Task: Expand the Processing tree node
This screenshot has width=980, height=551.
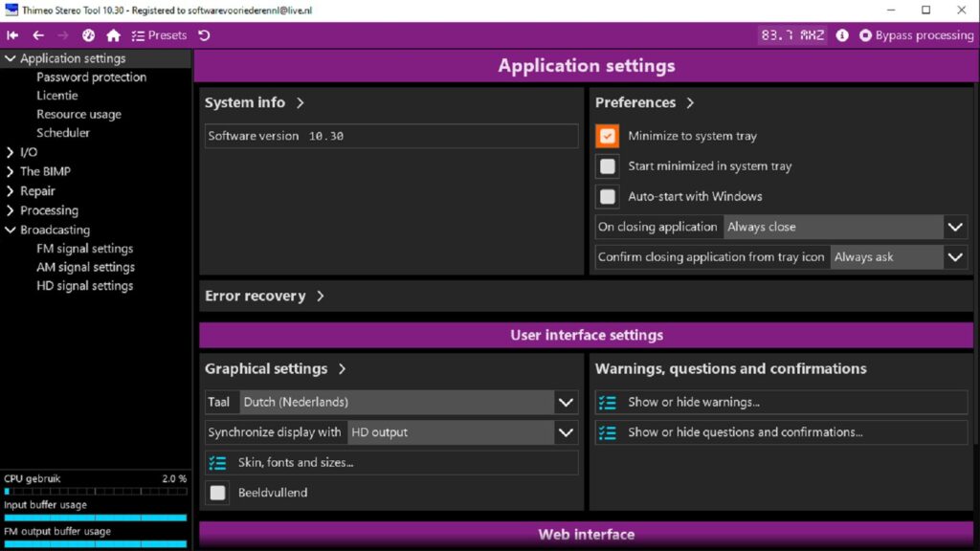Action: pyautogui.click(x=10, y=210)
